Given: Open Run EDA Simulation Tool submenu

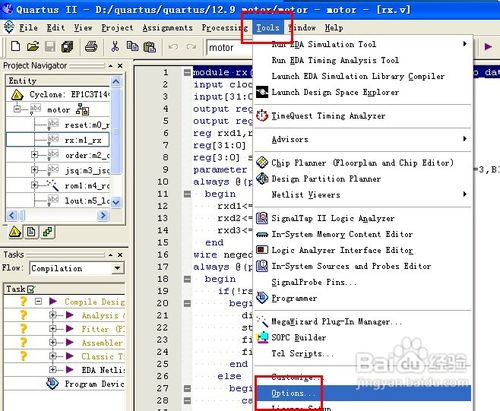Looking at the screenshot, I should click(x=363, y=44).
